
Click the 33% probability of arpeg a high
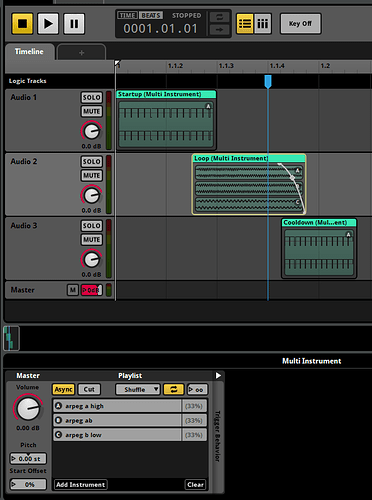(x=194, y=406)
